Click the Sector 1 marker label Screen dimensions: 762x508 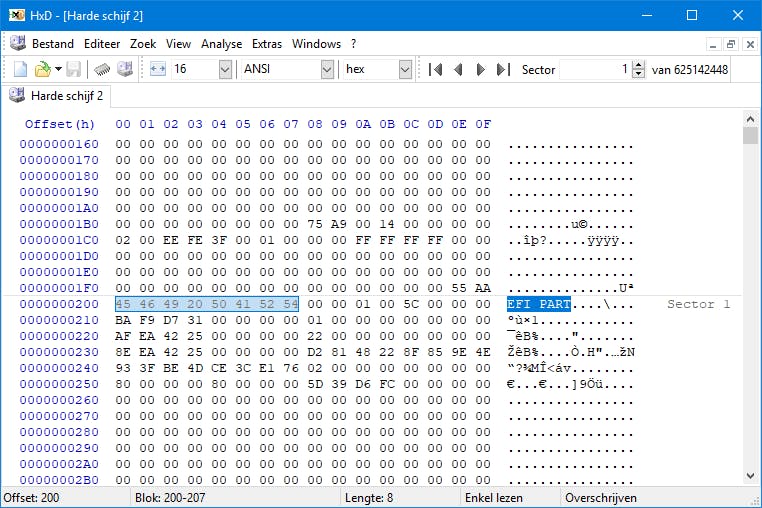click(698, 304)
